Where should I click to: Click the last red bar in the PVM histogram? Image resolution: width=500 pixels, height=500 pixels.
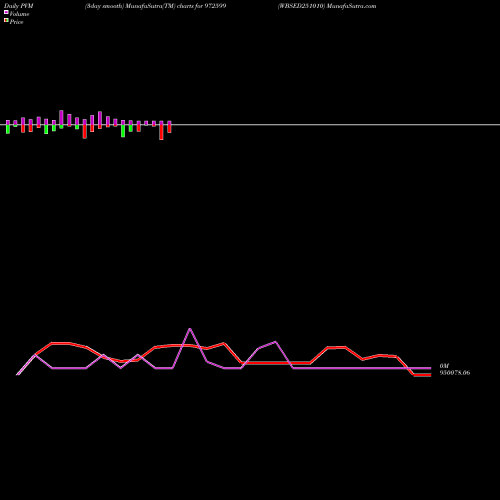(169, 129)
